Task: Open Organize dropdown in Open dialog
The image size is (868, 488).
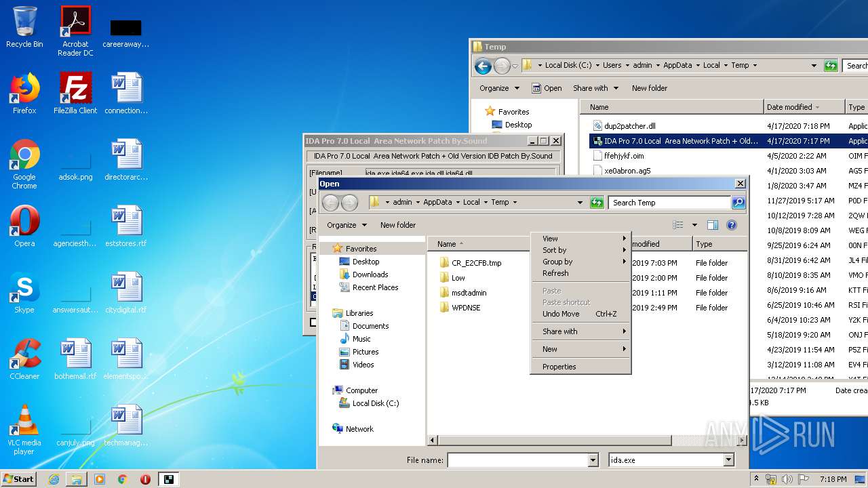Action: pyautogui.click(x=347, y=225)
